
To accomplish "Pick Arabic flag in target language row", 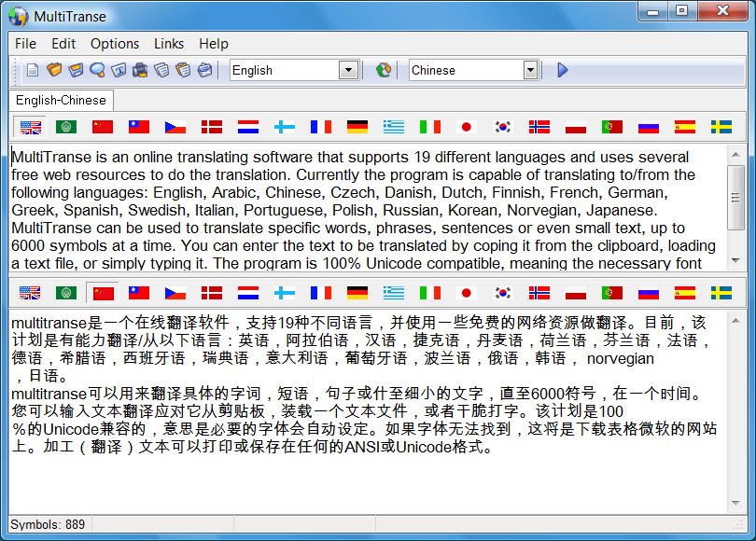I will (66, 293).
